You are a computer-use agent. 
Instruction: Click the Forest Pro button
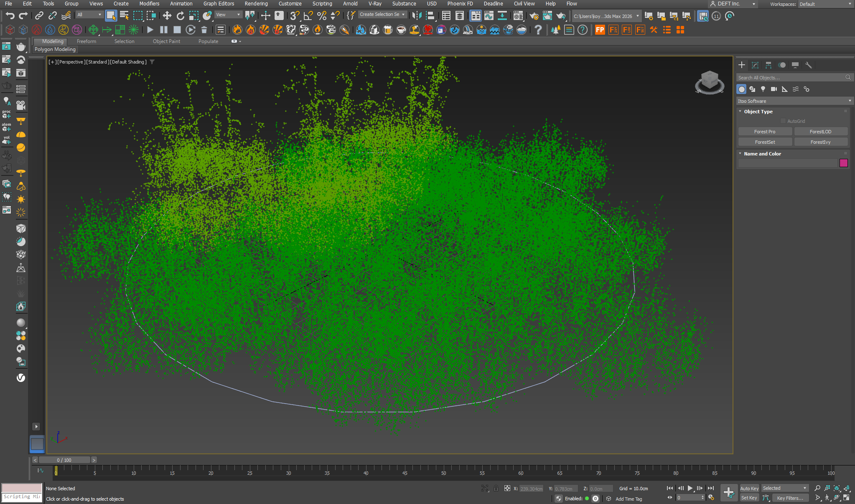tap(764, 132)
